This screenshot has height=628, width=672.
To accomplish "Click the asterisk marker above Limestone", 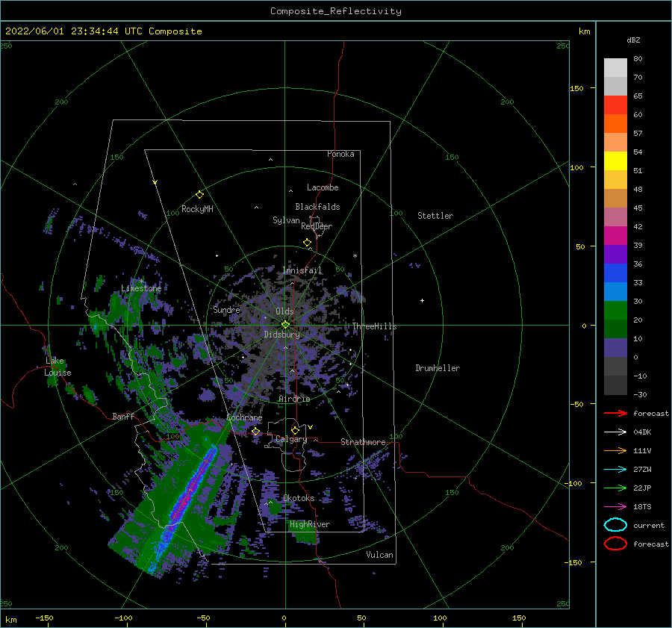I will [141, 282].
